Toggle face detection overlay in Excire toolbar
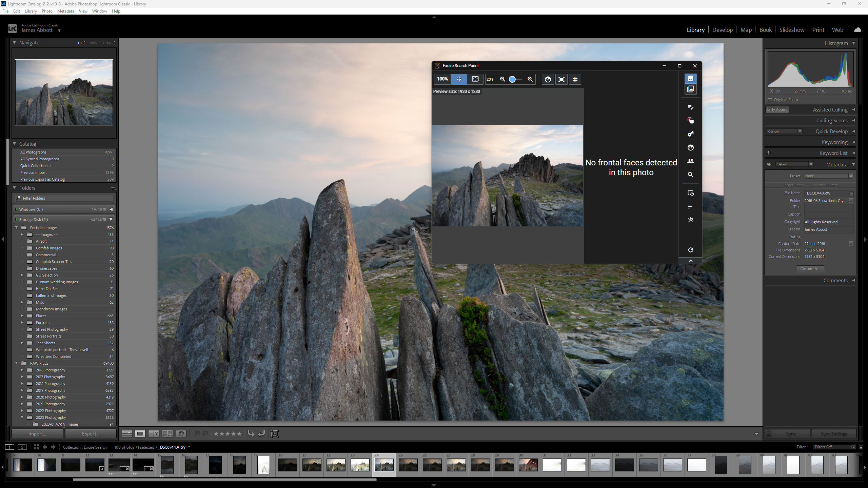This screenshot has width=868, height=488. coord(548,79)
